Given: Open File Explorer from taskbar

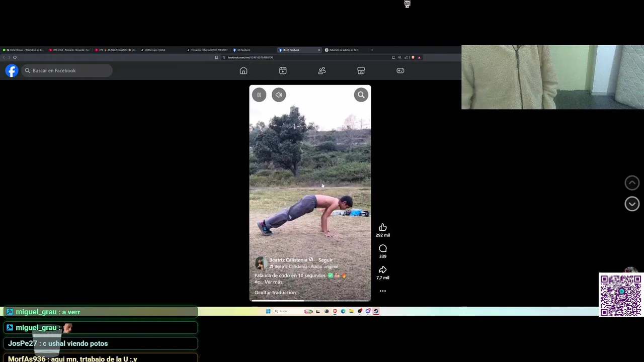Looking at the screenshot, I should (x=351, y=311).
